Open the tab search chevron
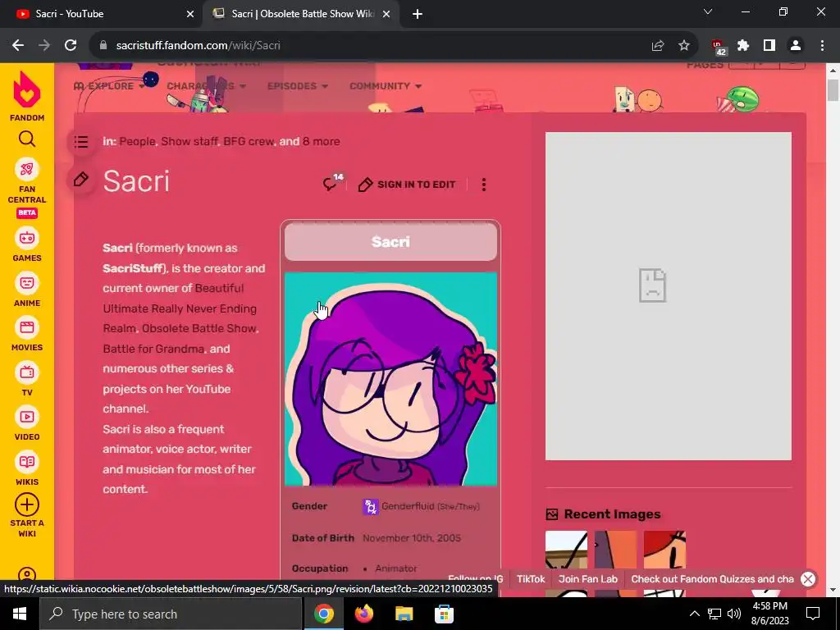The width and height of the screenshot is (840, 630). [708, 11]
